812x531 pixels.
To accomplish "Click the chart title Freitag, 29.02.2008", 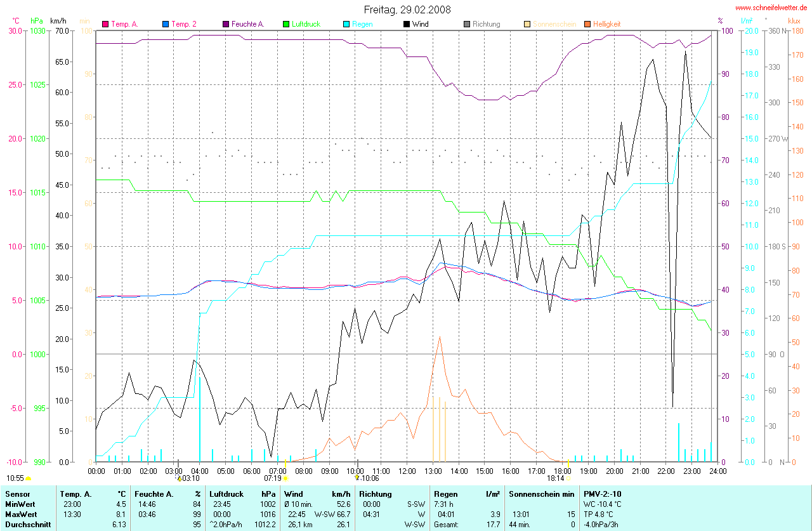I will [407, 10].
